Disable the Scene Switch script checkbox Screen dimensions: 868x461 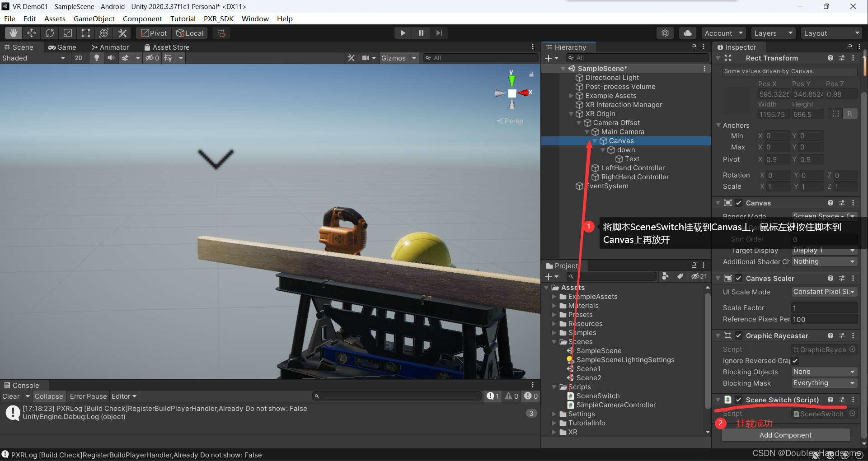tap(739, 400)
